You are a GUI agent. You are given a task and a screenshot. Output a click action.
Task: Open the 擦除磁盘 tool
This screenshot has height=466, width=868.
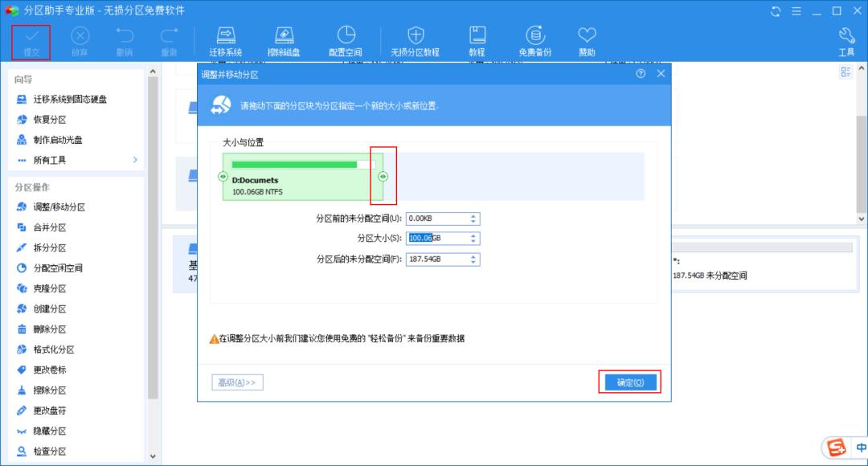(284, 39)
